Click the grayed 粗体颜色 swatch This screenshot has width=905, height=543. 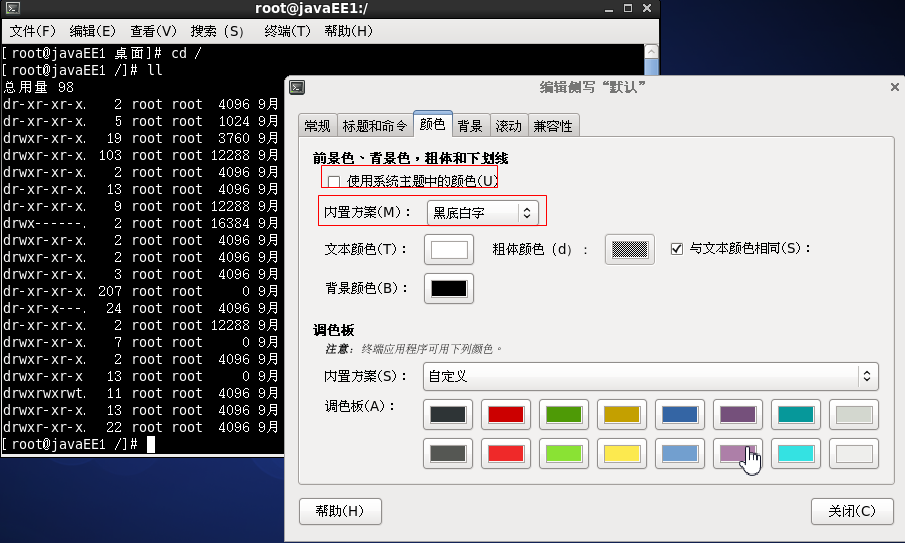click(x=630, y=249)
